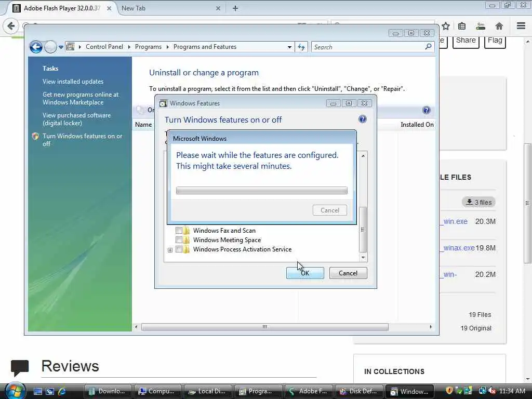Screen dimensions: 532x399
Task: Open a new browser tab with plus
Action: click(235, 8)
